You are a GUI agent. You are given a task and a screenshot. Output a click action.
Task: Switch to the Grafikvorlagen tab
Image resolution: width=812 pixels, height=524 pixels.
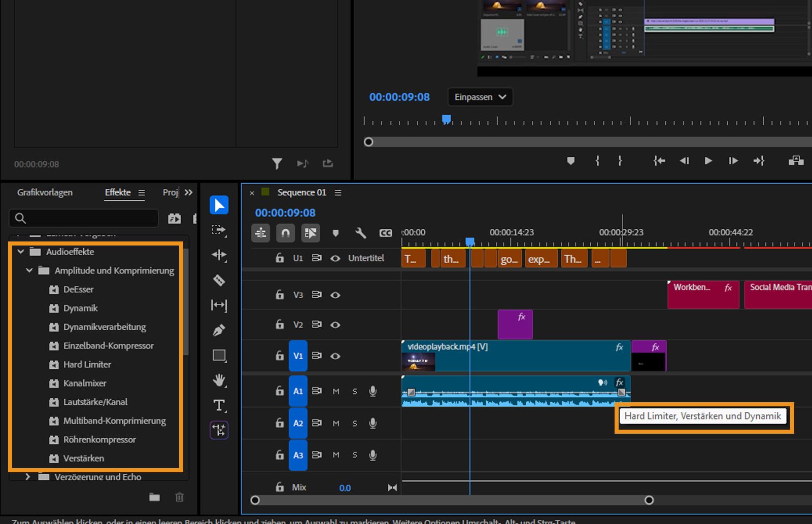pyautogui.click(x=45, y=192)
